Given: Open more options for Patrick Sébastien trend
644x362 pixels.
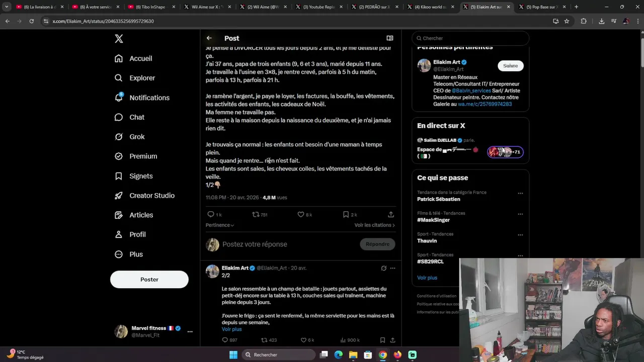Looking at the screenshot, I should [520, 194].
